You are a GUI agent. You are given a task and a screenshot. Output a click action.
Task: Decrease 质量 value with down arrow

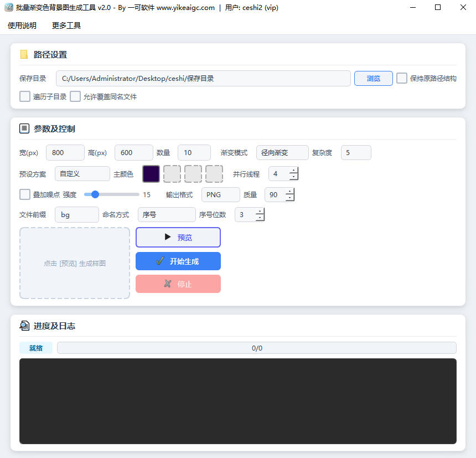point(290,198)
